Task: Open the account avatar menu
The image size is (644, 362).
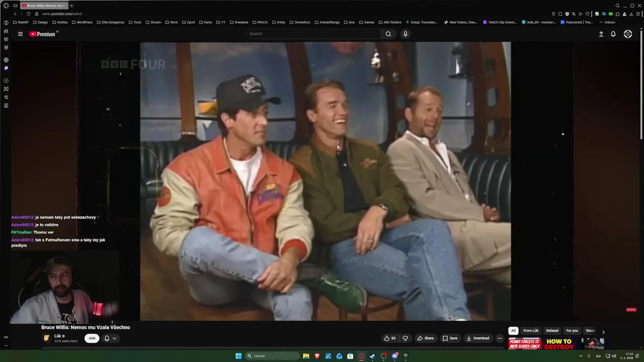Action: point(628,34)
